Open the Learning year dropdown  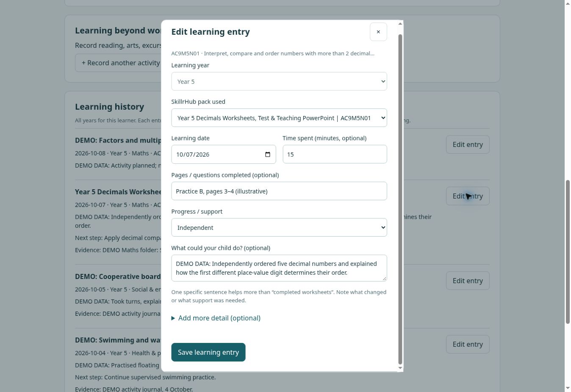(279, 81)
